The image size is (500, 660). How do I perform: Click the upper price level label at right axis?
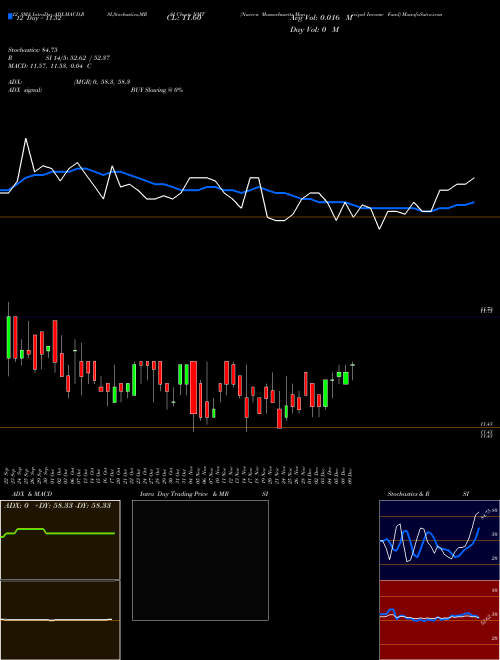487,310
